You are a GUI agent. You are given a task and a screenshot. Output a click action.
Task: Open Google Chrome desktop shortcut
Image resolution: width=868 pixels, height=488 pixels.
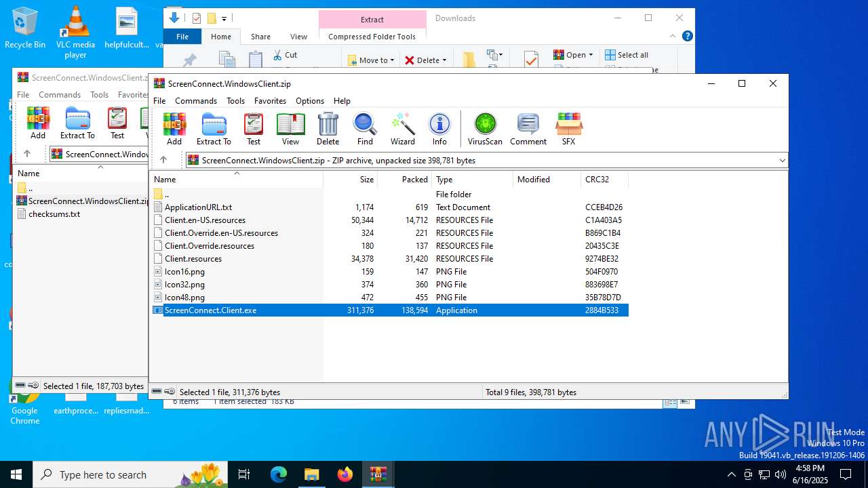point(24,401)
